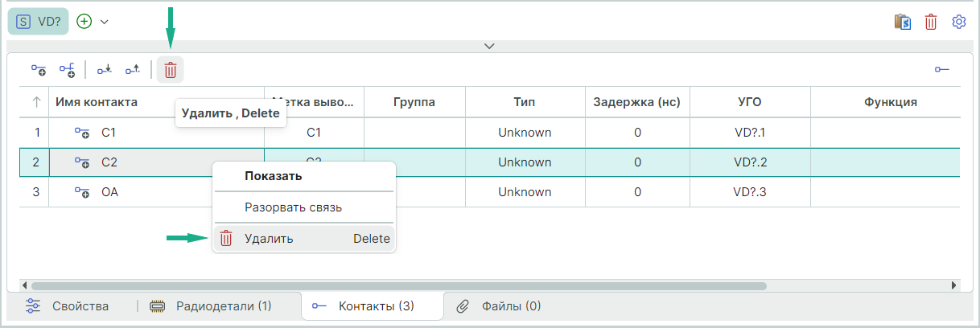The image size is (980, 328).
Task: Click the red trash icon in contacts toolbar
Action: pyautogui.click(x=171, y=70)
